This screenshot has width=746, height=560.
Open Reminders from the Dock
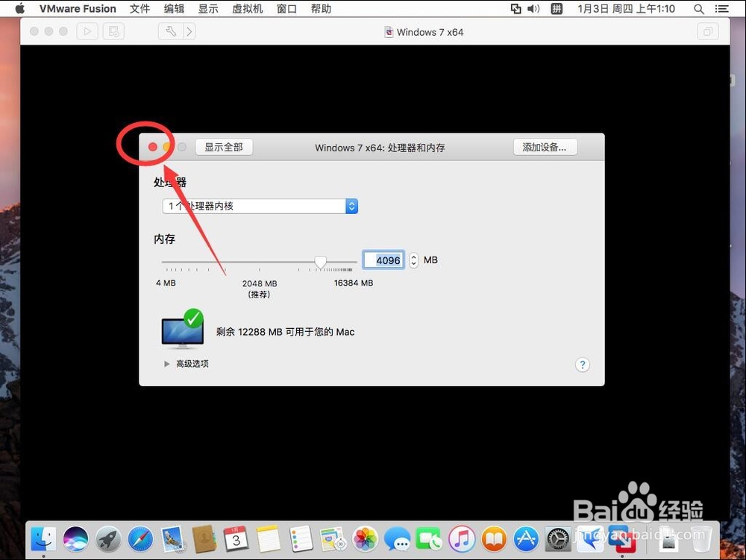(301, 539)
